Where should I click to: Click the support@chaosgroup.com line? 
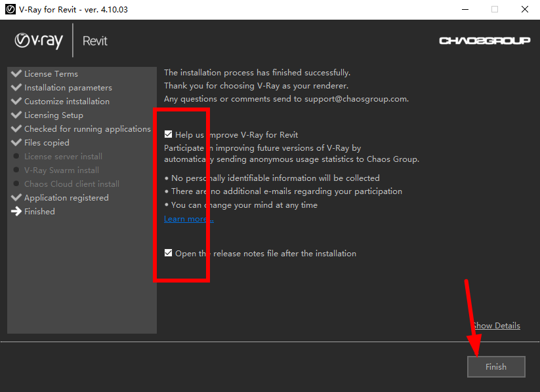click(286, 99)
